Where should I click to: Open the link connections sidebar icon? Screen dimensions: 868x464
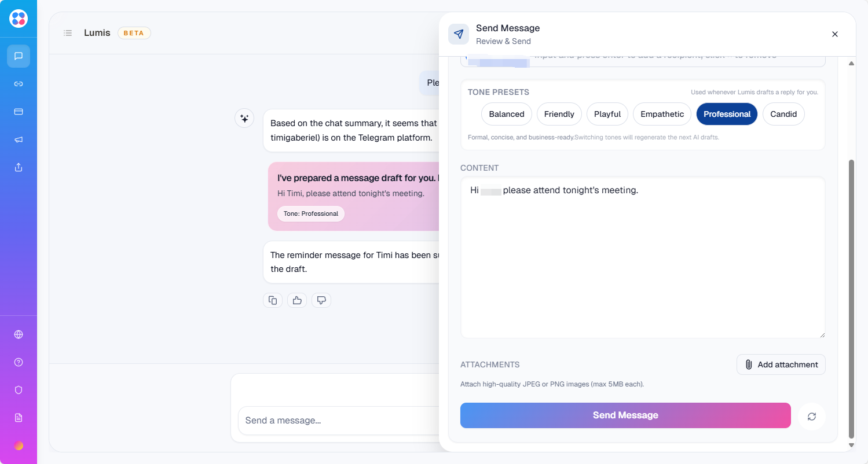point(19,84)
